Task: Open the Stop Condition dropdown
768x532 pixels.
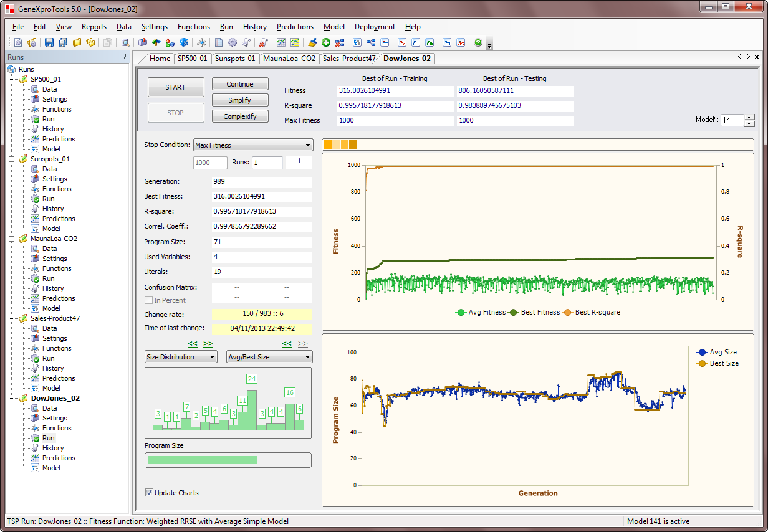Action: pyautogui.click(x=252, y=145)
